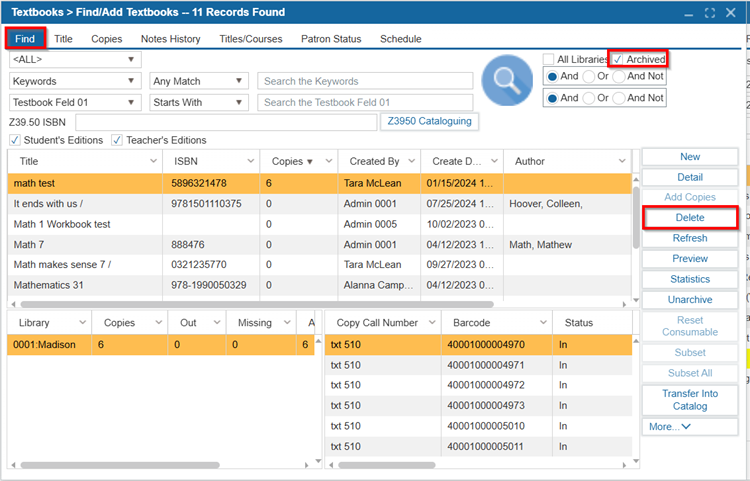Click the Delete button

point(690,218)
